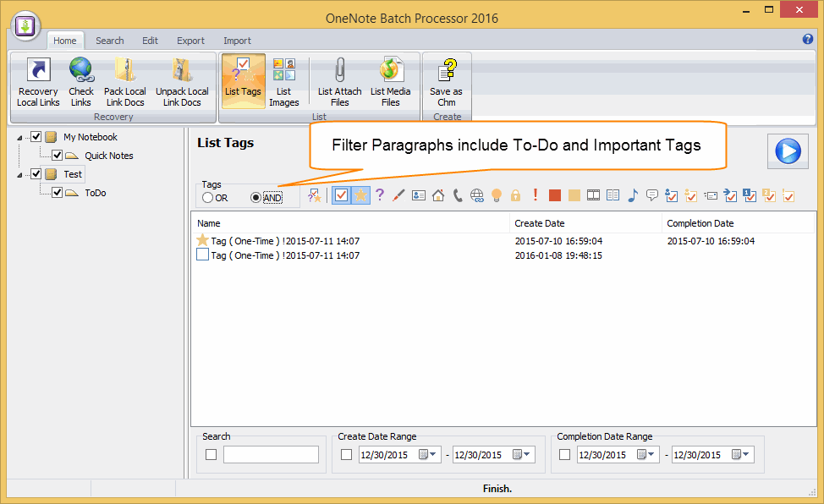Select the Critical exclamation tag filter
Image resolution: width=824 pixels, height=504 pixels.
point(535,195)
